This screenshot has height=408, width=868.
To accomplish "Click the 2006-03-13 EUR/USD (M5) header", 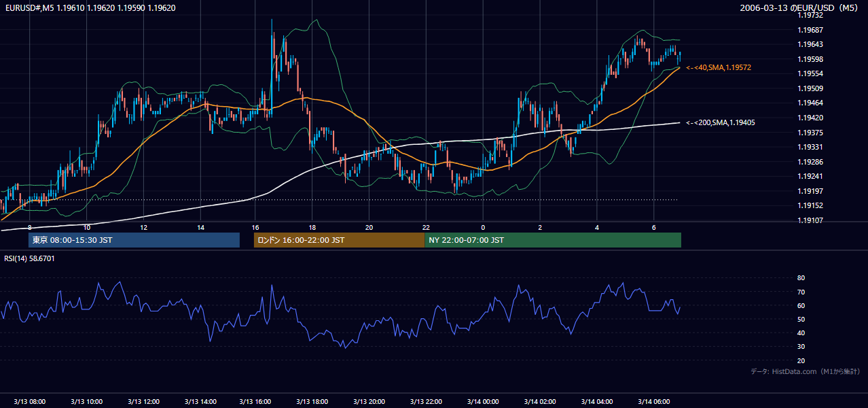I will (799, 8).
